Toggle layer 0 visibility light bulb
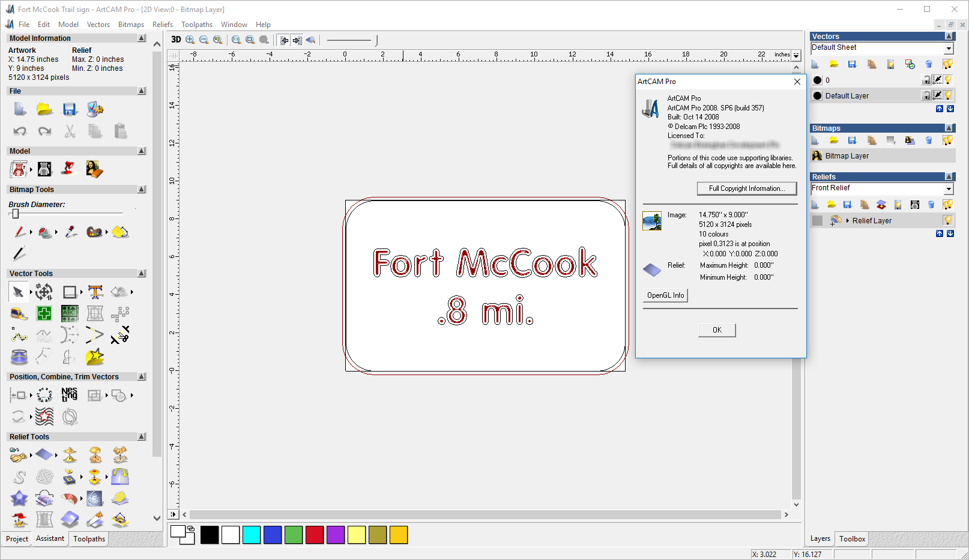This screenshot has width=969, height=560. tap(948, 80)
